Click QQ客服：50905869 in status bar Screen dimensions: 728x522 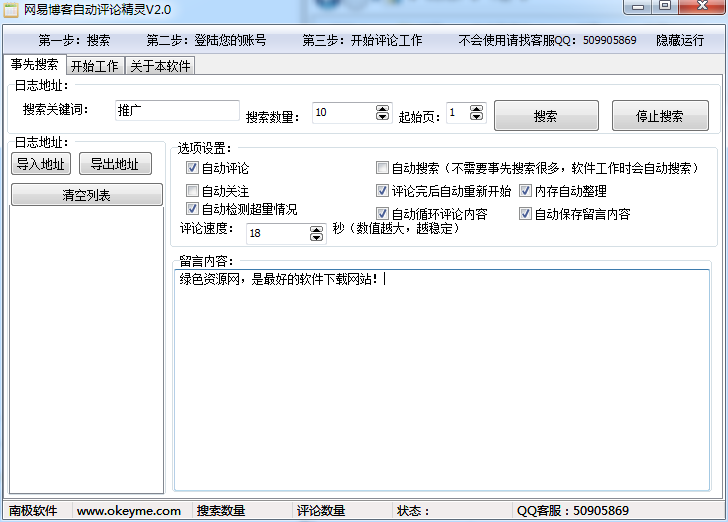click(x=573, y=511)
